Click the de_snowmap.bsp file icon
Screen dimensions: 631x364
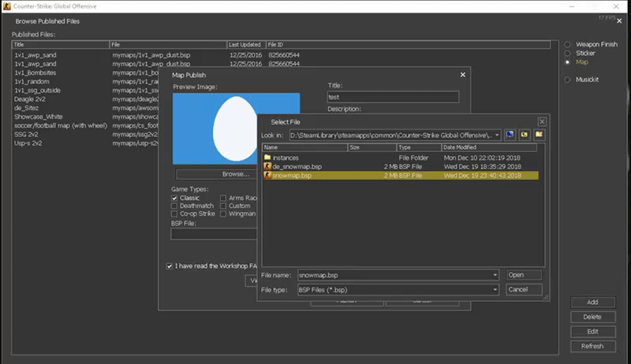pos(267,166)
